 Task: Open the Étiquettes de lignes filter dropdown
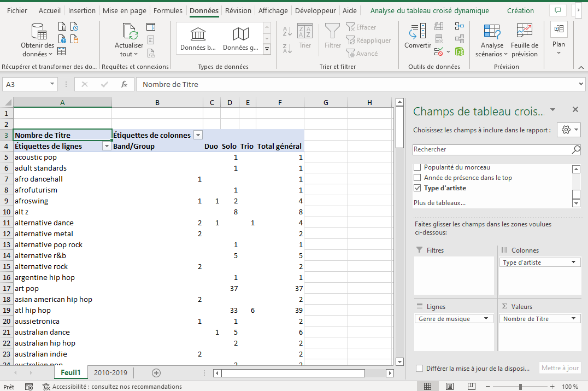[x=107, y=147]
